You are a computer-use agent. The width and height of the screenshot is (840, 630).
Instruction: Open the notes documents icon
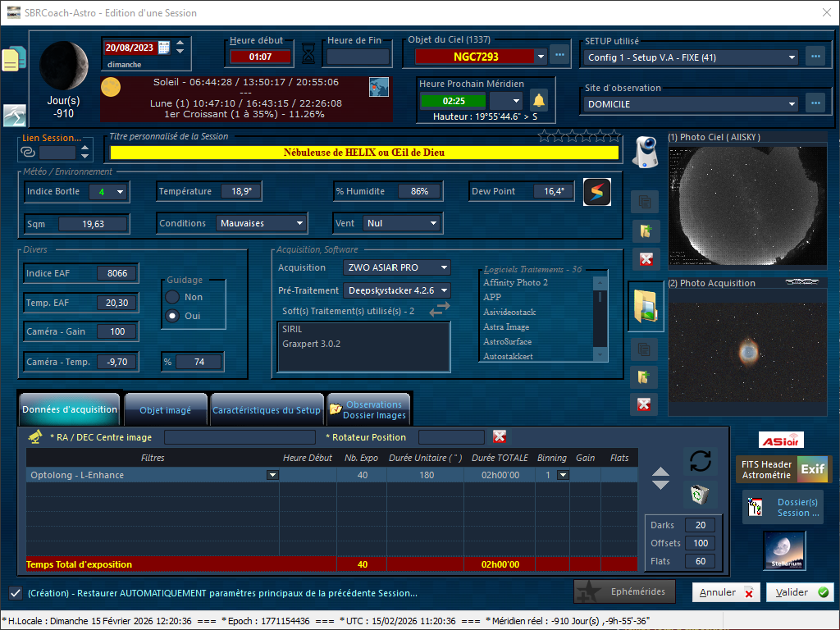(x=13, y=59)
